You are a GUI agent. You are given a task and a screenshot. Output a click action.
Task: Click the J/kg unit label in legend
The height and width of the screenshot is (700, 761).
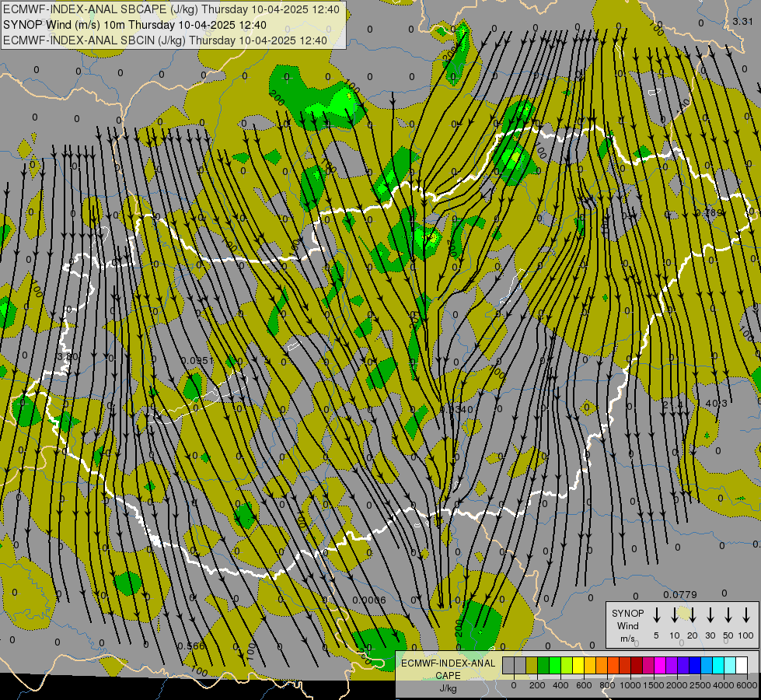pyautogui.click(x=448, y=688)
